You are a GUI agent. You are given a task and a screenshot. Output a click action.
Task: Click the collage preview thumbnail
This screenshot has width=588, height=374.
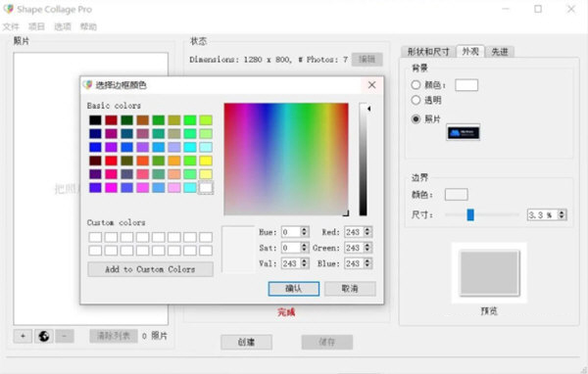tap(489, 273)
